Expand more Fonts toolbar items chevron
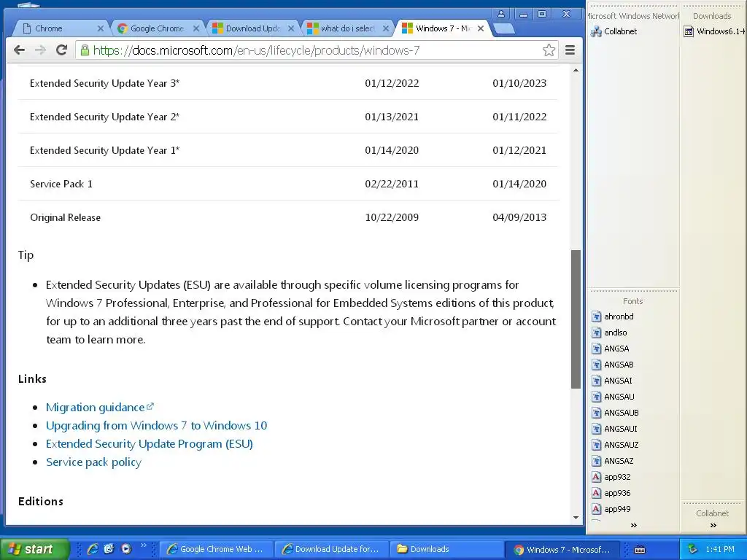This screenshot has height=560, width=747. 634,526
